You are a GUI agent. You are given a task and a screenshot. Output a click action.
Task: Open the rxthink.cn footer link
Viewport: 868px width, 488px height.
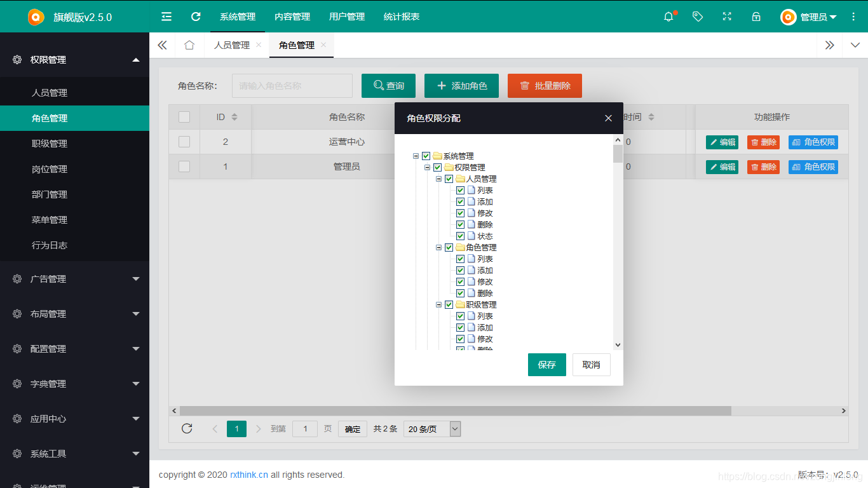click(249, 475)
